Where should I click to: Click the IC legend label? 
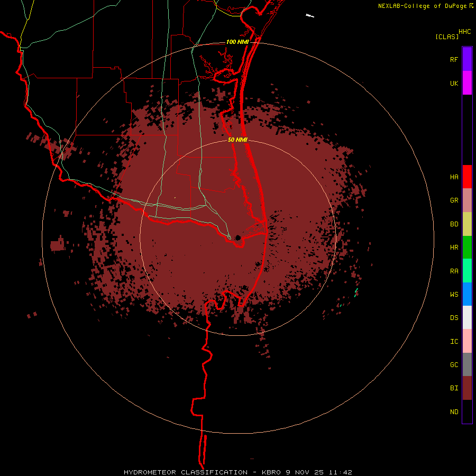click(x=454, y=342)
